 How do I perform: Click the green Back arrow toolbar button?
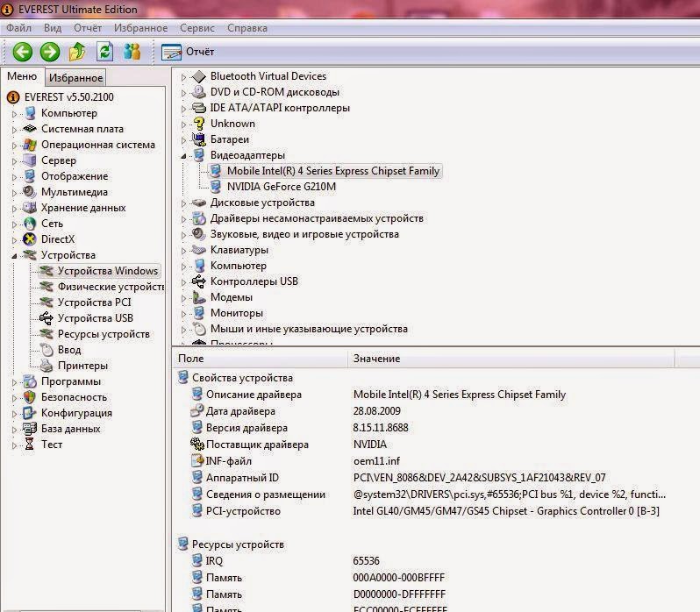click(22, 52)
